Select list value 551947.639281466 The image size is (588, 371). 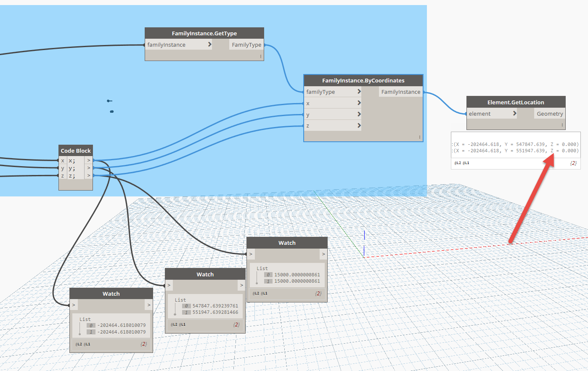215,312
